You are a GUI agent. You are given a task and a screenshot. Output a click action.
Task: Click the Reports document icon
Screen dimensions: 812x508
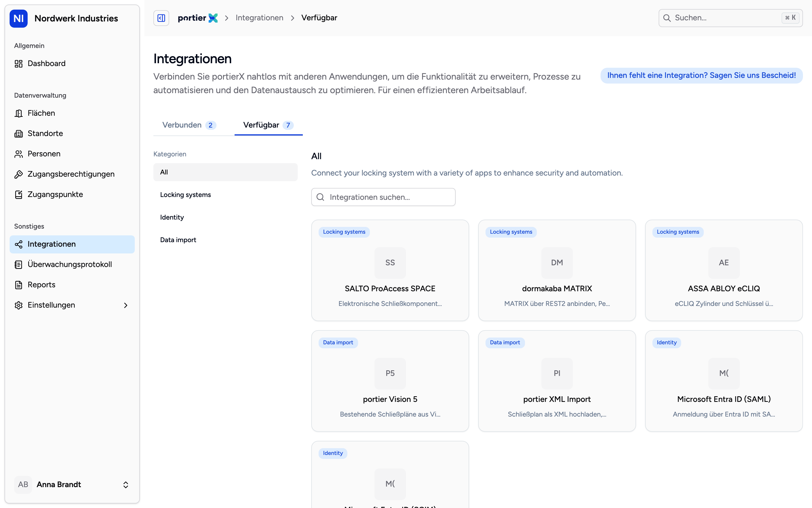(18, 285)
